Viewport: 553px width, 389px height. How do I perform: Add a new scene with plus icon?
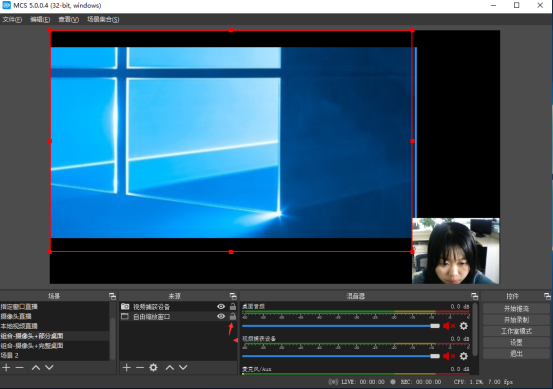(x=6, y=367)
